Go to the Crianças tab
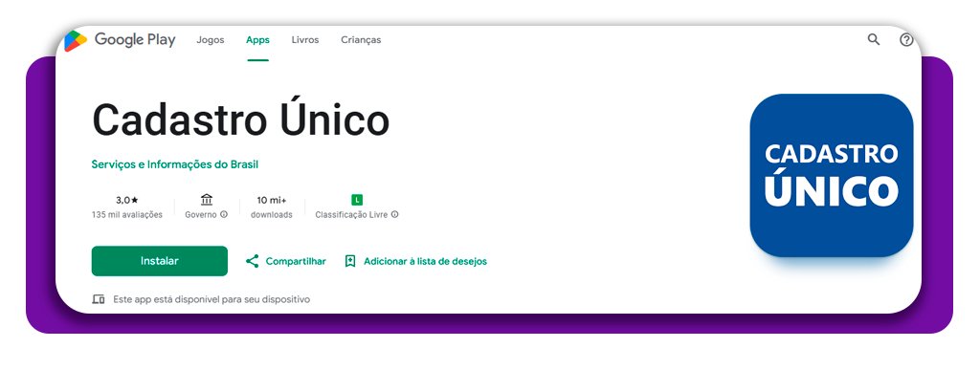Screen dimensions: 980x370 coord(361,40)
